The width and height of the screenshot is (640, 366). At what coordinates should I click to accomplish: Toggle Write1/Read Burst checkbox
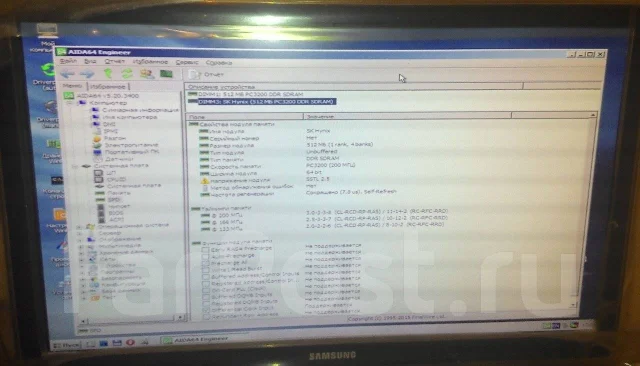206,270
